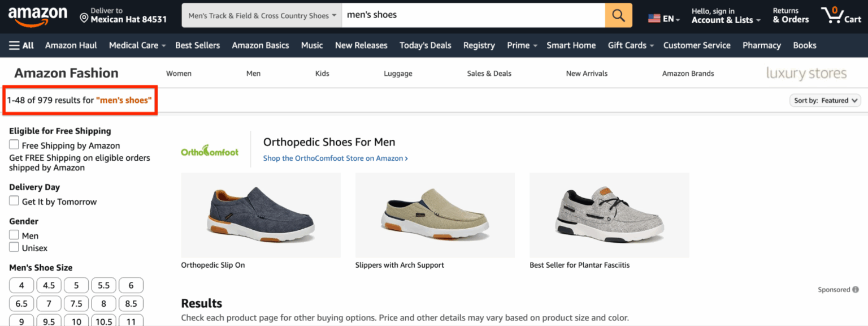The width and height of the screenshot is (868, 326).
Task: Open the Men fashion category
Action: click(253, 73)
